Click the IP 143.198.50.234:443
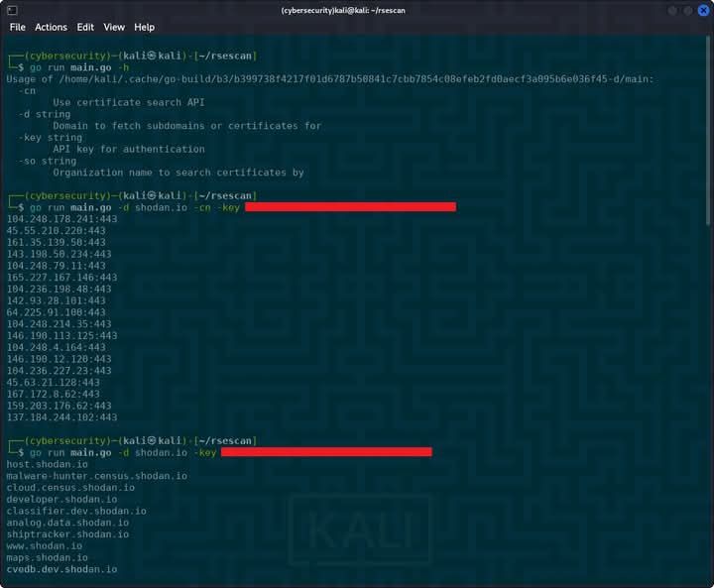714x588 pixels. point(59,254)
